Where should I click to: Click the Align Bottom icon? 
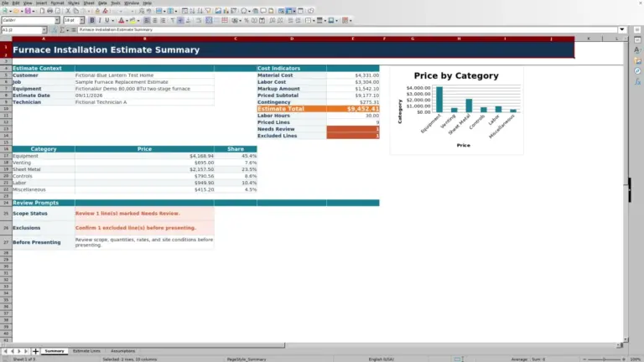tap(188, 20)
